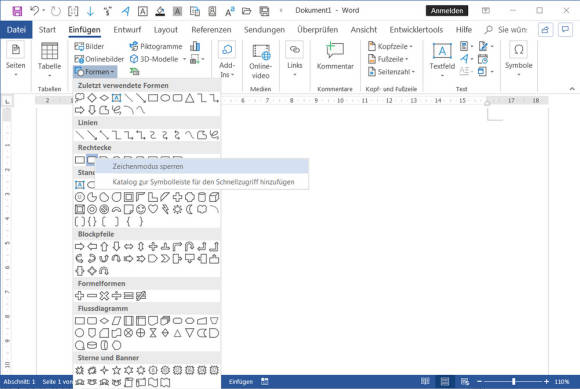Click the zoom in plus button
The image size is (580, 389).
(x=546, y=381)
